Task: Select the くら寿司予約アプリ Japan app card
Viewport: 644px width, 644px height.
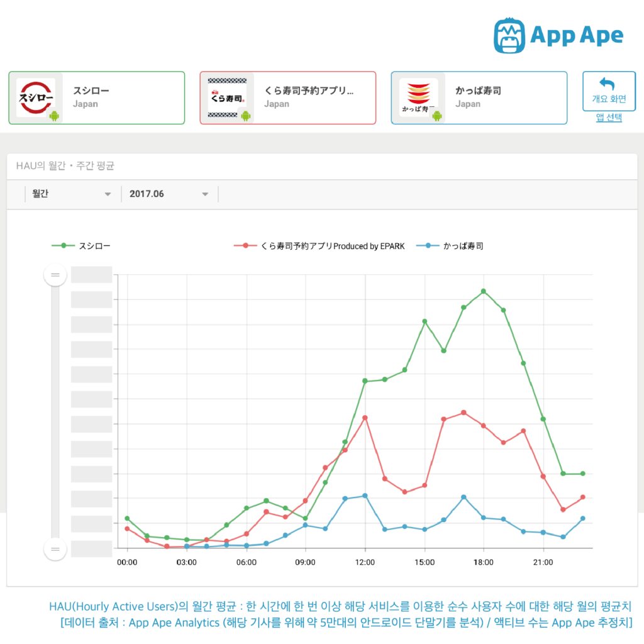Action: [x=288, y=97]
